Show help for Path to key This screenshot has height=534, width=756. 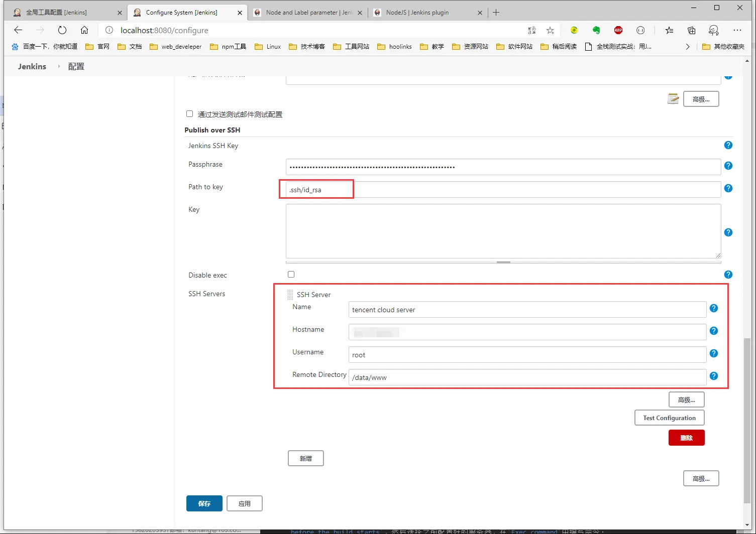pyautogui.click(x=728, y=188)
